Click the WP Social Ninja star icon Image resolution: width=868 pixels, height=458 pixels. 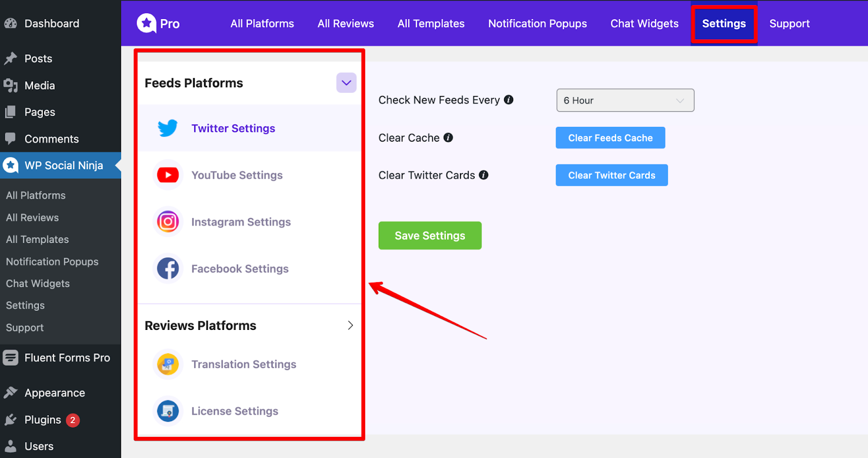tap(10, 165)
